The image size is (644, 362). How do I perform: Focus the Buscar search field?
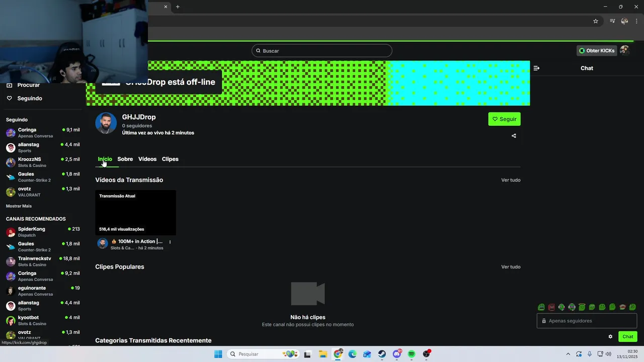322,51
